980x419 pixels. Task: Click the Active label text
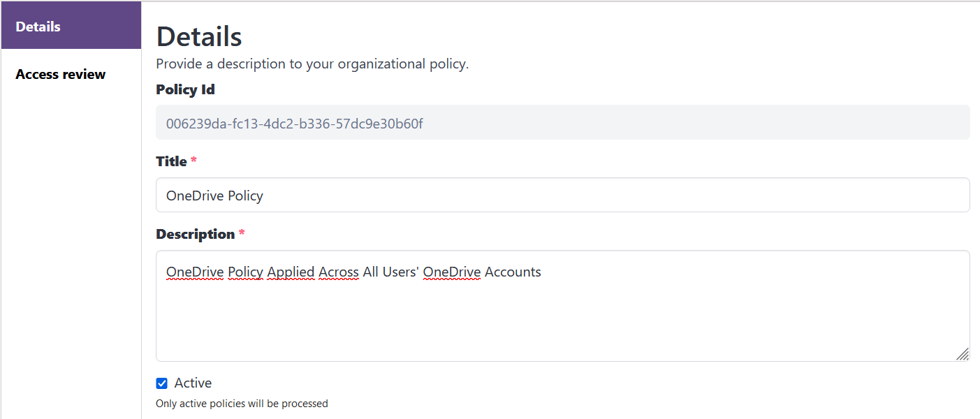(x=193, y=383)
